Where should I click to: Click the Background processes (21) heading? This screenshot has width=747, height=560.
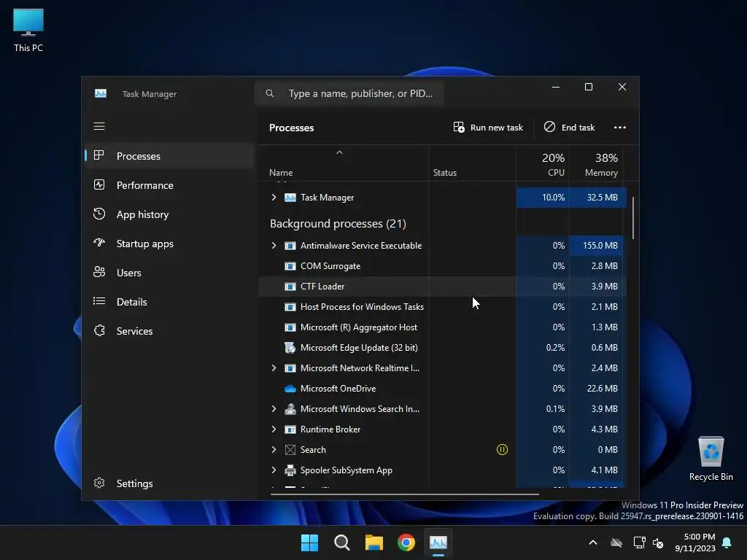tap(338, 223)
